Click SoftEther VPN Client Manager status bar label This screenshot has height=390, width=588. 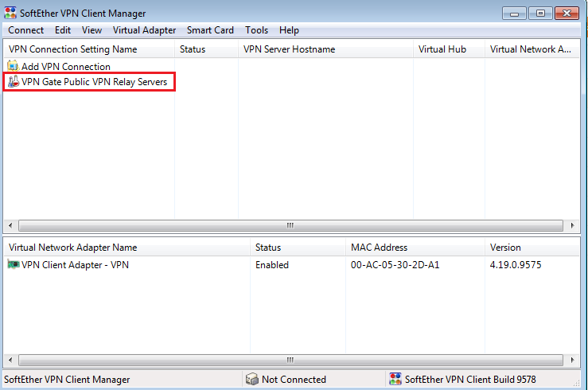click(67, 380)
